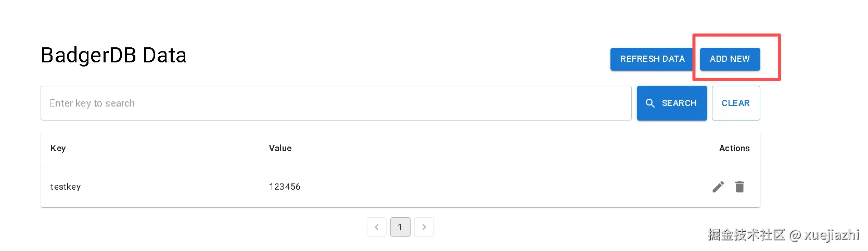Edit the testkey entry with pencil icon

coord(718,187)
